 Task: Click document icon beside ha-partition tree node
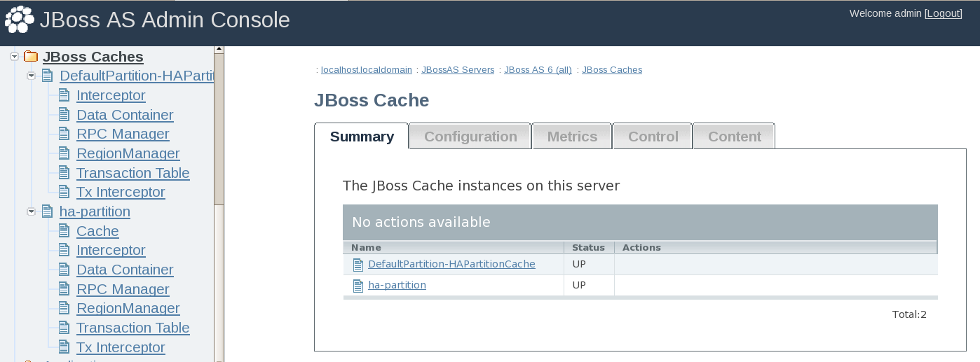pyautogui.click(x=48, y=211)
